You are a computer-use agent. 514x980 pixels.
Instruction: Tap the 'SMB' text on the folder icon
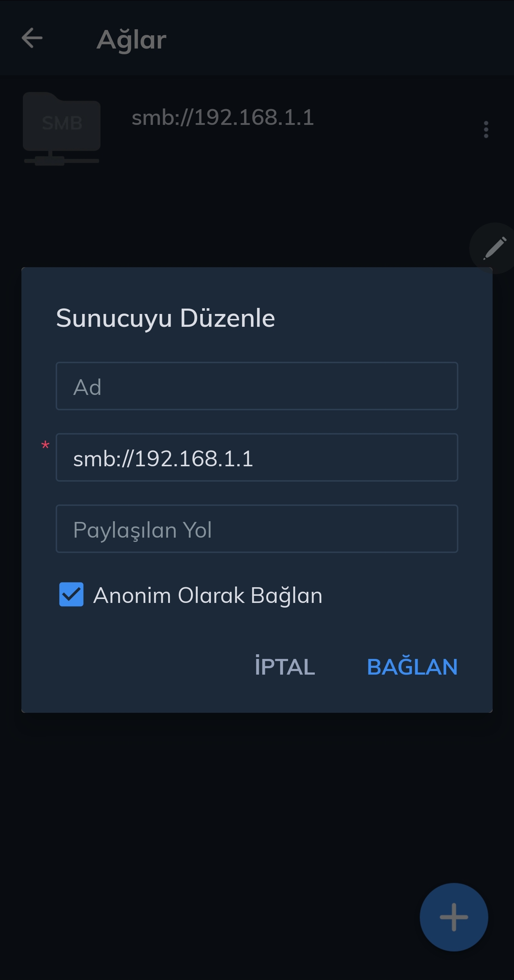(62, 123)
